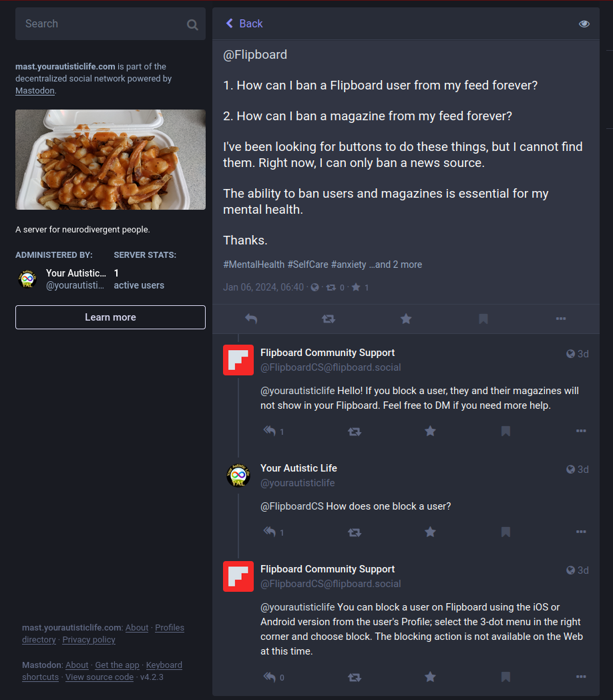Boost the main post about banning users
Screen dimensions: 613x700
[x=329, y=319]
